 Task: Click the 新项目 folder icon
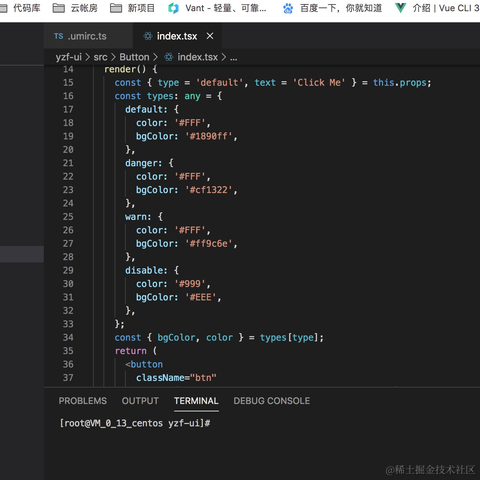pos(116,8)
